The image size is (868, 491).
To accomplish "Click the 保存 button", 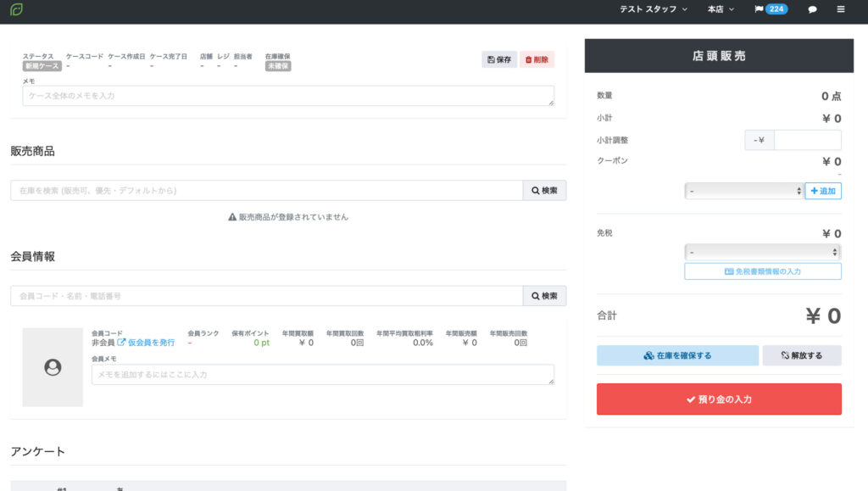I will [499, 59].
